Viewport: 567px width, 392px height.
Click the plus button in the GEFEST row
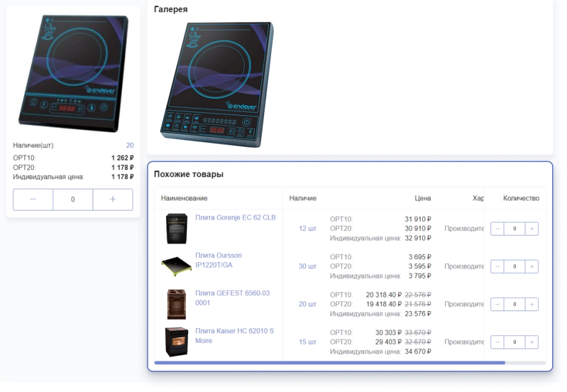pos(532,305)
